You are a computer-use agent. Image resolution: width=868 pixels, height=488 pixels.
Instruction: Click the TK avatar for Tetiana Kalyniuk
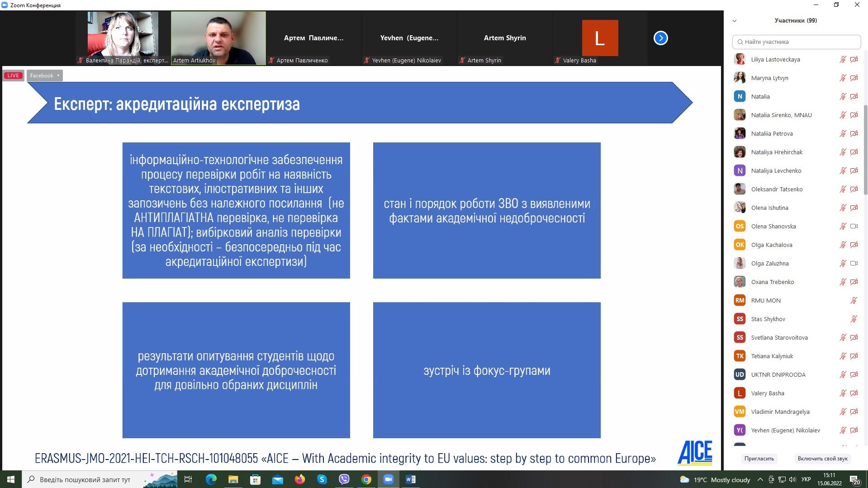tap(740, 356)
